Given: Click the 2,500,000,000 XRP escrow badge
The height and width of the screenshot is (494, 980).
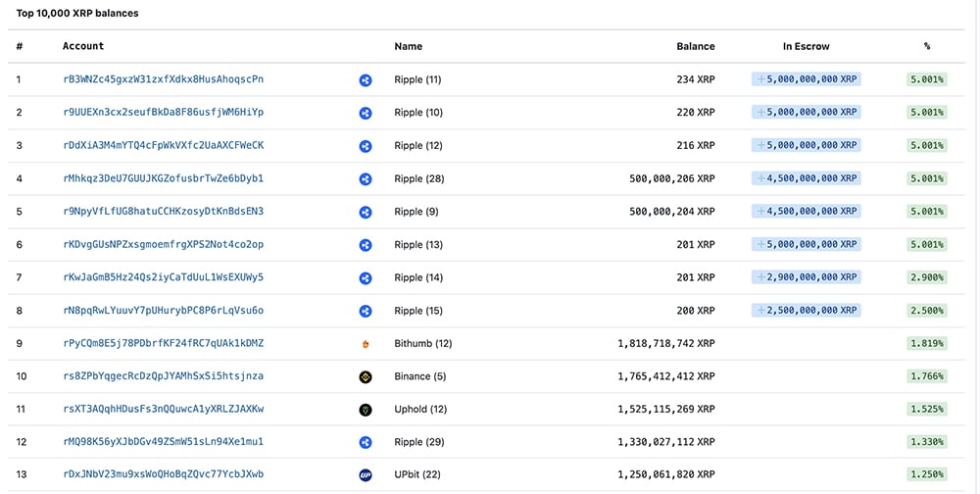Looking at the screenshot, I should (807, 310).
